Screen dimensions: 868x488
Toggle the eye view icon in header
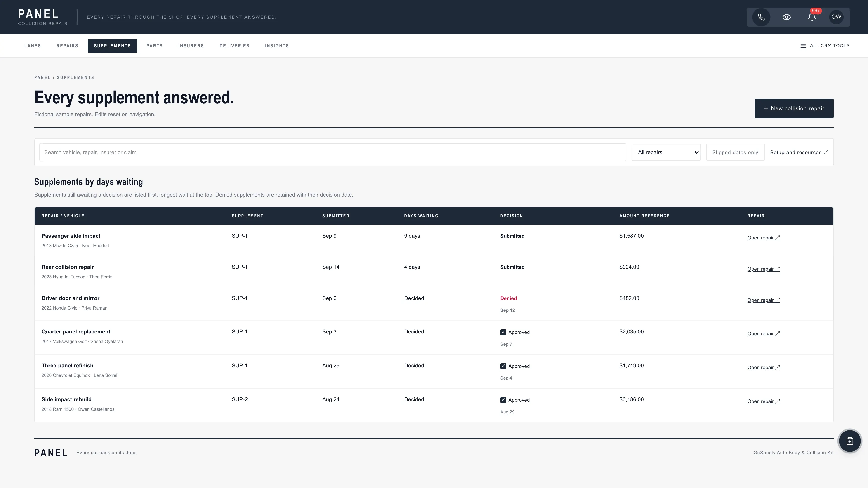(x=786, y=17)
